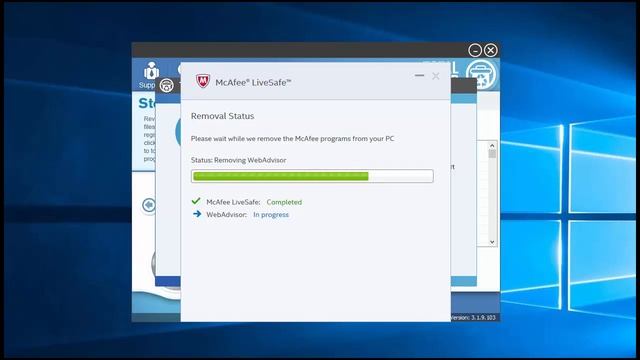Click the 'In progress' status text
The height and width of the screenshot is (360, 640).
click(271, 215)
